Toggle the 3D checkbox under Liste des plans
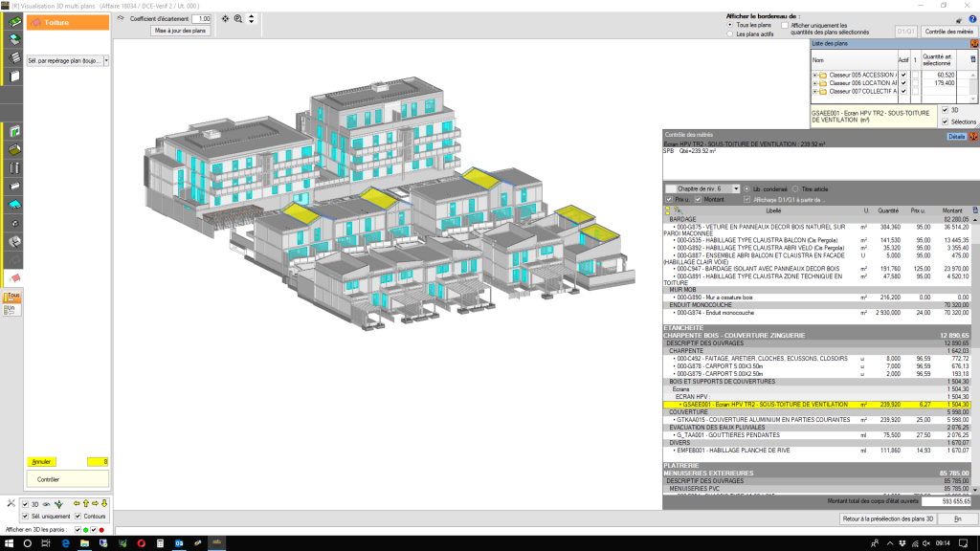980x551 pixels. coord(945,110)
